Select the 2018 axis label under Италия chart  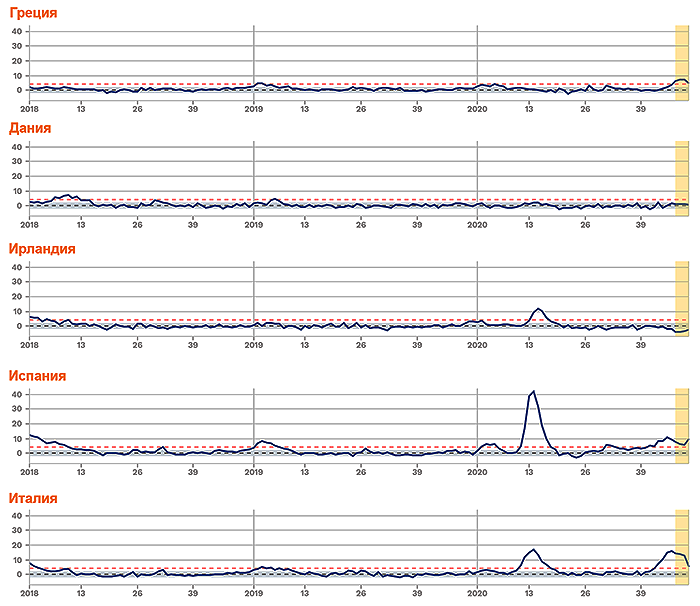[29, 593]
